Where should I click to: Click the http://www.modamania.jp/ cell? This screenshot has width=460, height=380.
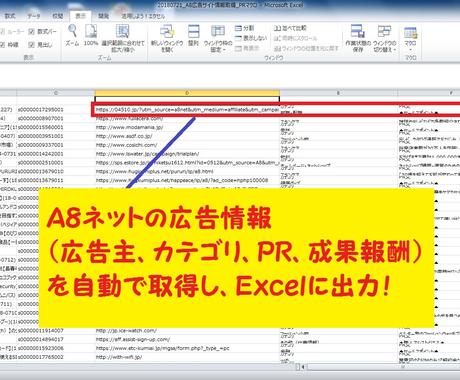click(187, 127)
